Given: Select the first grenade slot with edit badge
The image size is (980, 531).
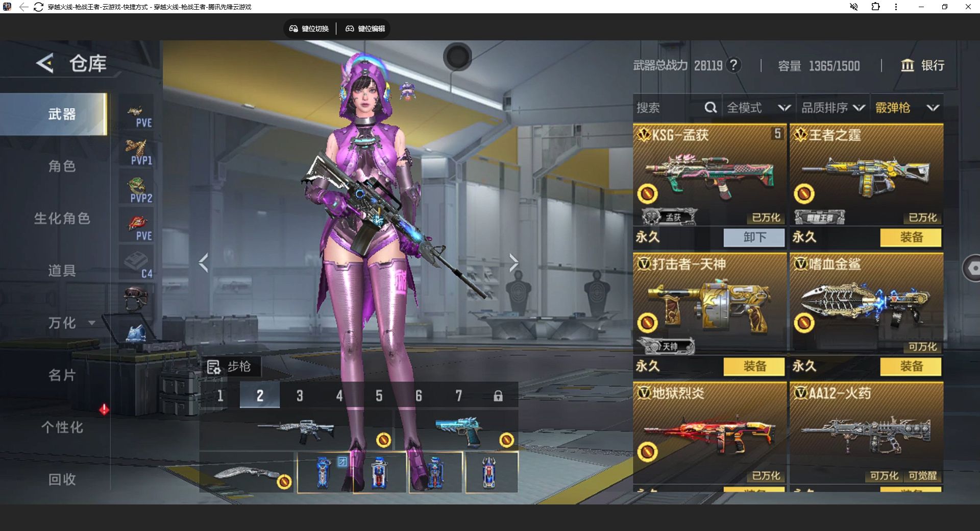Looking at the screenshot, I should click(x=325, y=472).
